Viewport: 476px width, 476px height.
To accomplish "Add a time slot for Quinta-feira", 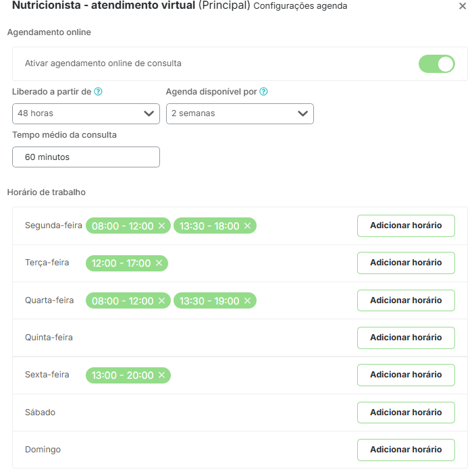I will click(x=406, y=338).
